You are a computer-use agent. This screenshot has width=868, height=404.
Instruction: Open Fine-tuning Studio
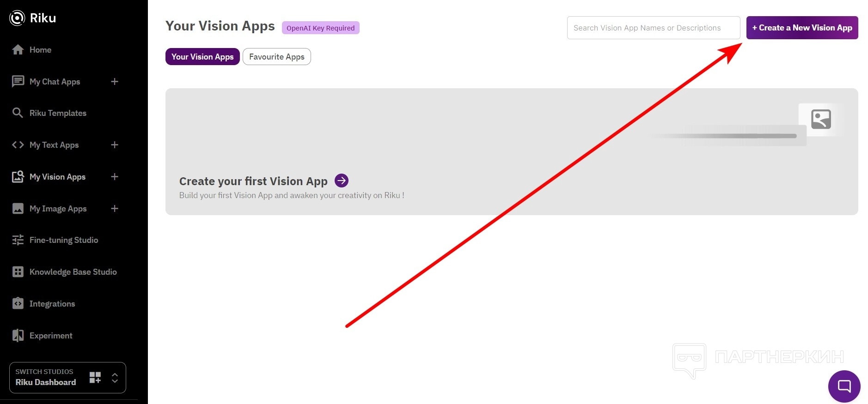click(64, 240)
